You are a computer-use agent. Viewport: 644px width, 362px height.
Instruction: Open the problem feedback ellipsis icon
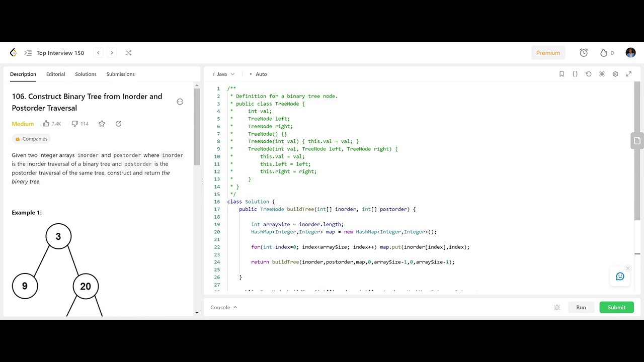(180, 102)
